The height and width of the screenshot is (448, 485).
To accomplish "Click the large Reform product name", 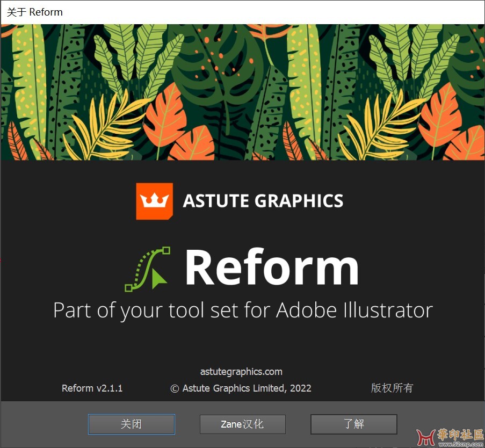I will (x=272, y=266).
